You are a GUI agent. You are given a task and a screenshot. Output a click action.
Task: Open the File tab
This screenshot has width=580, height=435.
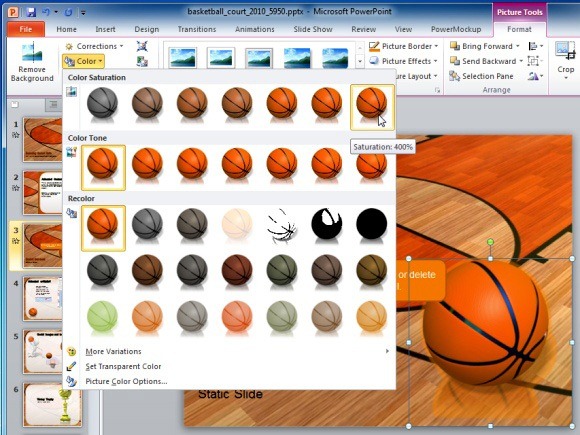coord(26,29)
